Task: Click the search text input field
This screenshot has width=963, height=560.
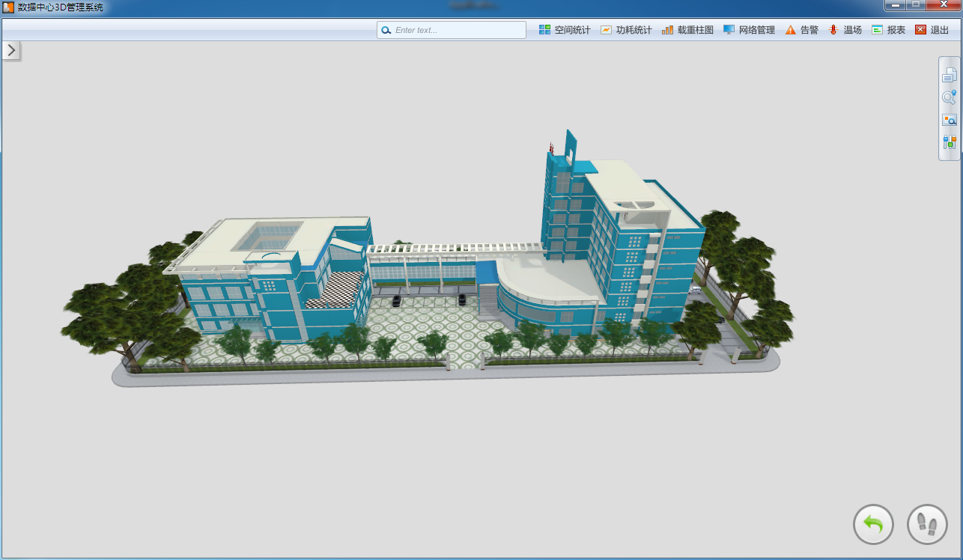Action: point(457,30)
